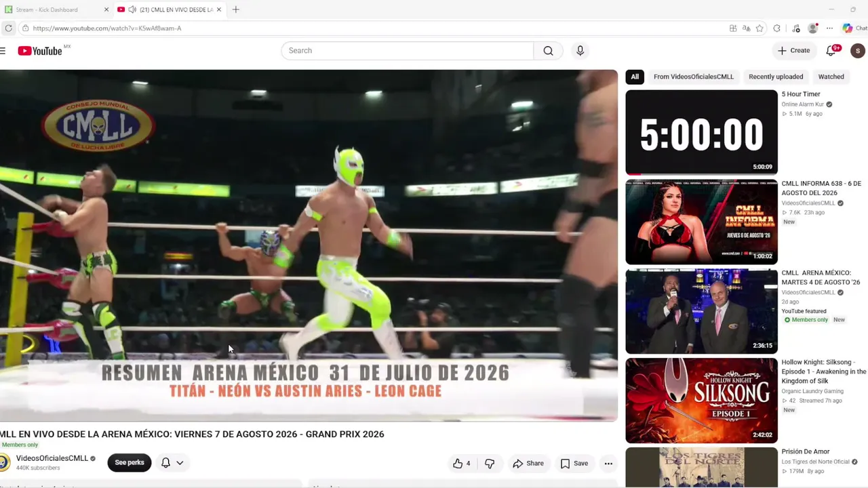Image resolution: width=868 pixels, height=488 pixels.
Task: Open YouTube notifications bell
Action: click(x=832, y=51)
